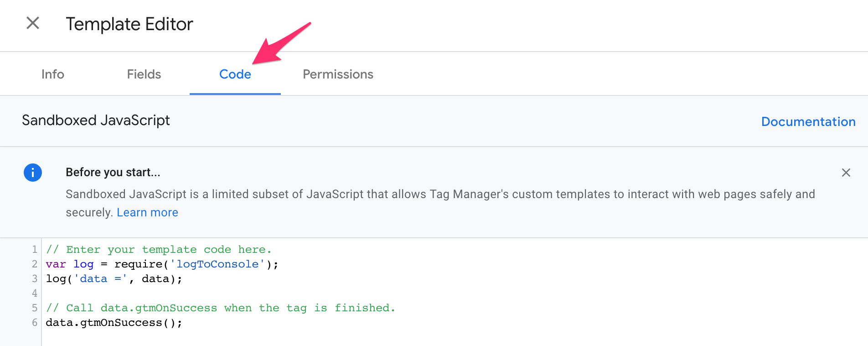Click the 'logToConsole' string in code
The image size is (868, 346).
pyautogui.click(x=217, y=264)
